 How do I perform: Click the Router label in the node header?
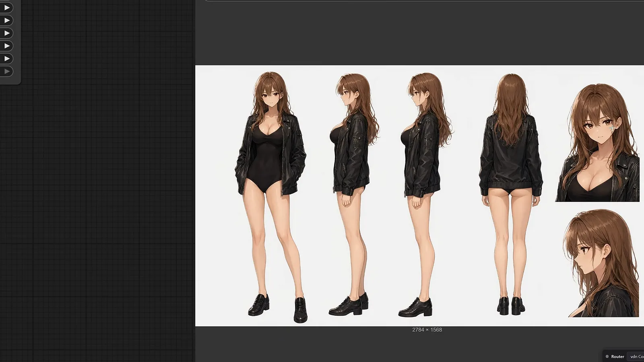coord(617,356)
